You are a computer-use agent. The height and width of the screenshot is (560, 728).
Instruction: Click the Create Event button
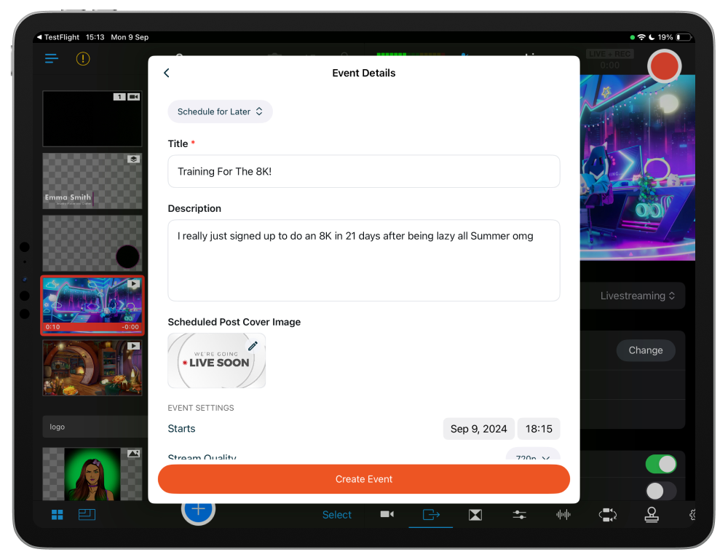coord(364,479)
